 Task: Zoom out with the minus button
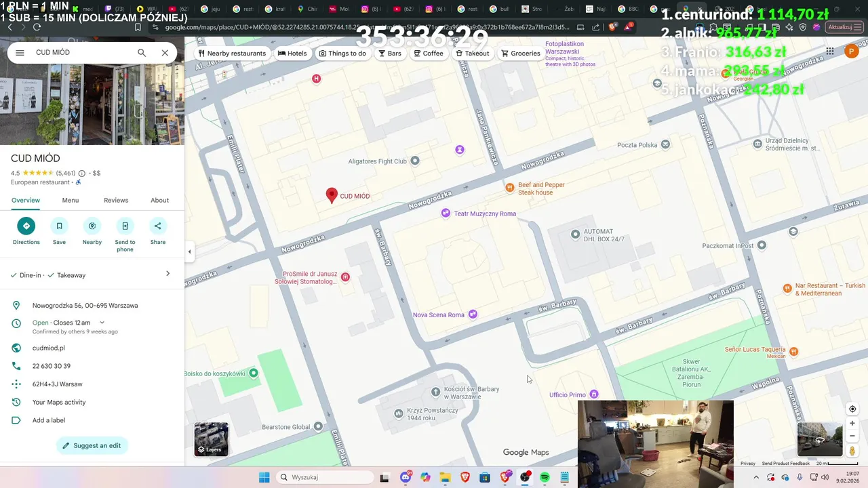(852, 436)
